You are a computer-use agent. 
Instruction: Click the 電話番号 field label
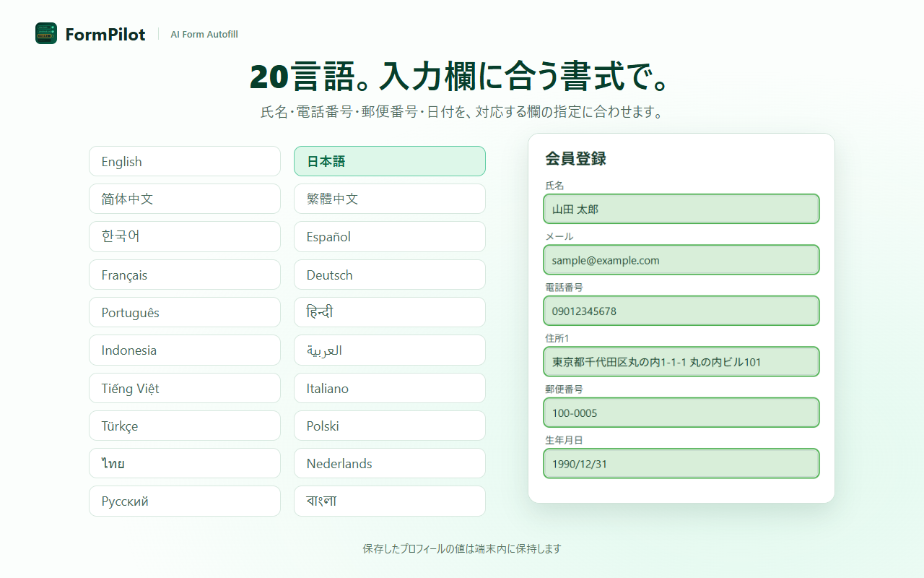564,287
